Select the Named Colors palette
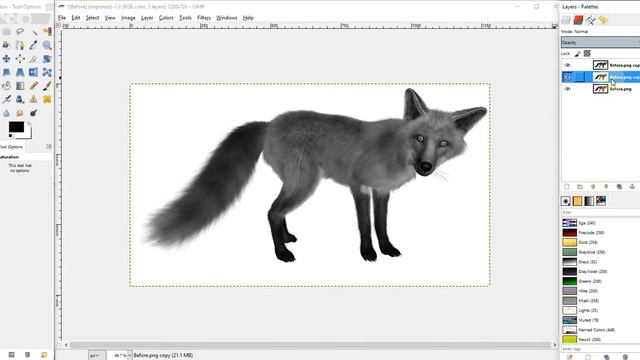The width and height of the screenshot is (640, 360). click(x=601, y=330)
